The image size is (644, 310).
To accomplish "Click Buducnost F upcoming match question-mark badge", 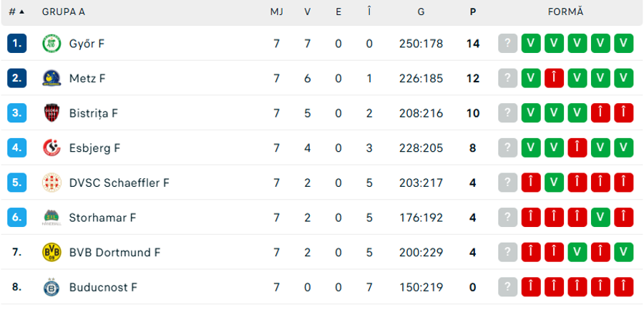I will click(507, 287).
